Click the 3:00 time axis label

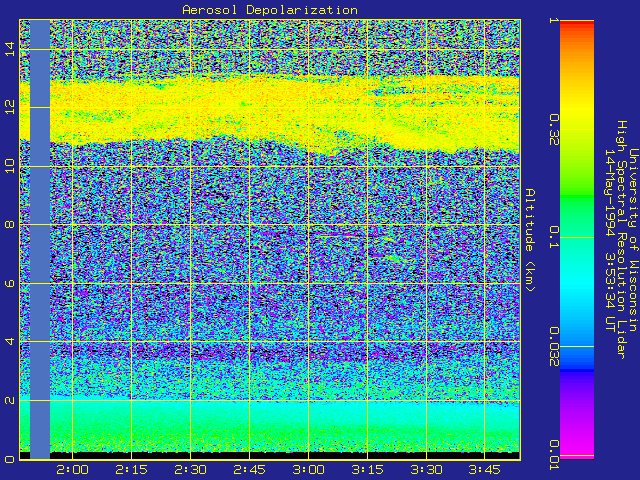308,469
